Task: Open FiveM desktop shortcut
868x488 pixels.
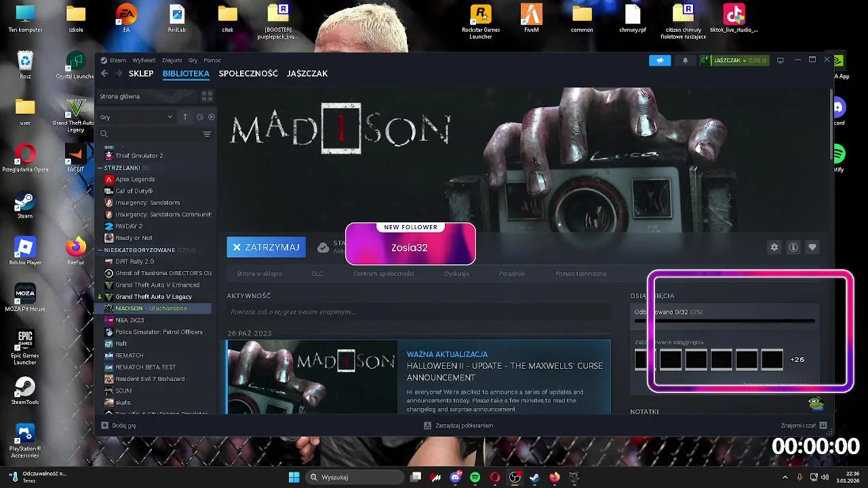Action: 532,19
